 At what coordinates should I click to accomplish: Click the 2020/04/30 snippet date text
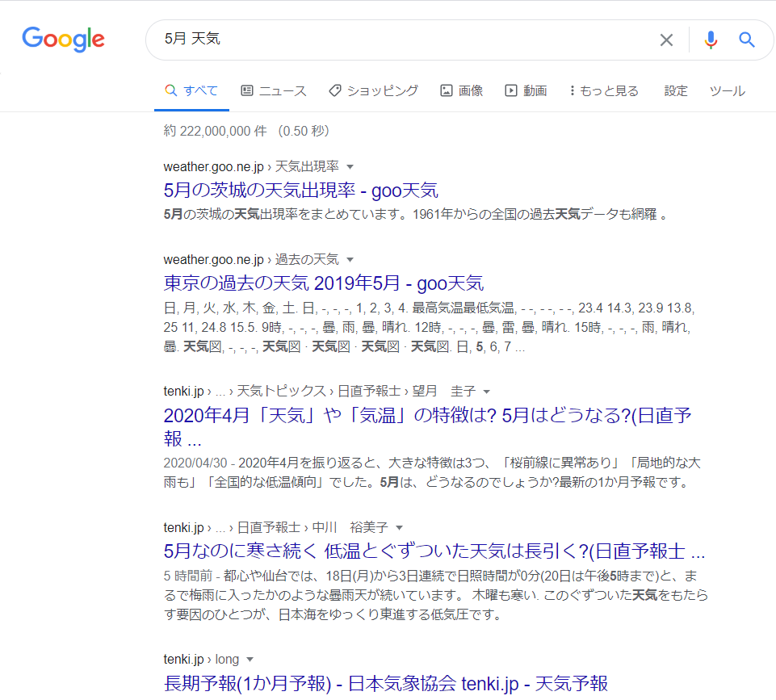(x=195, y=463)
